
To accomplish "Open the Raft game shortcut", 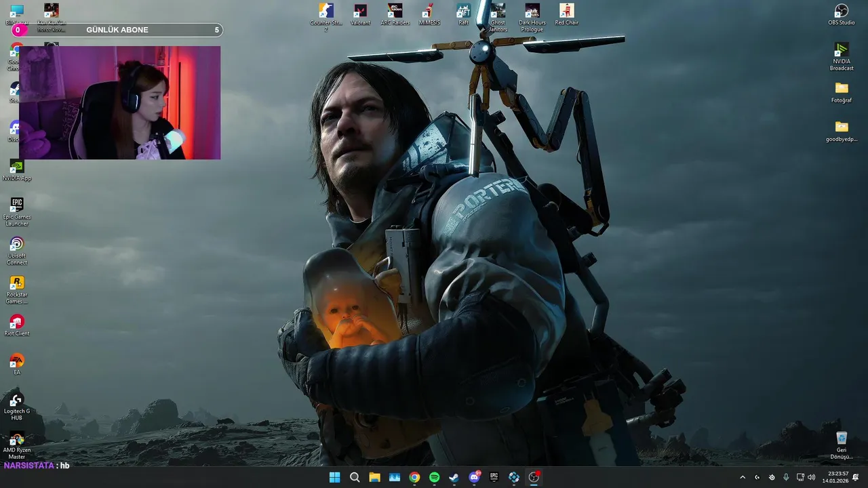I will (463, 15).
